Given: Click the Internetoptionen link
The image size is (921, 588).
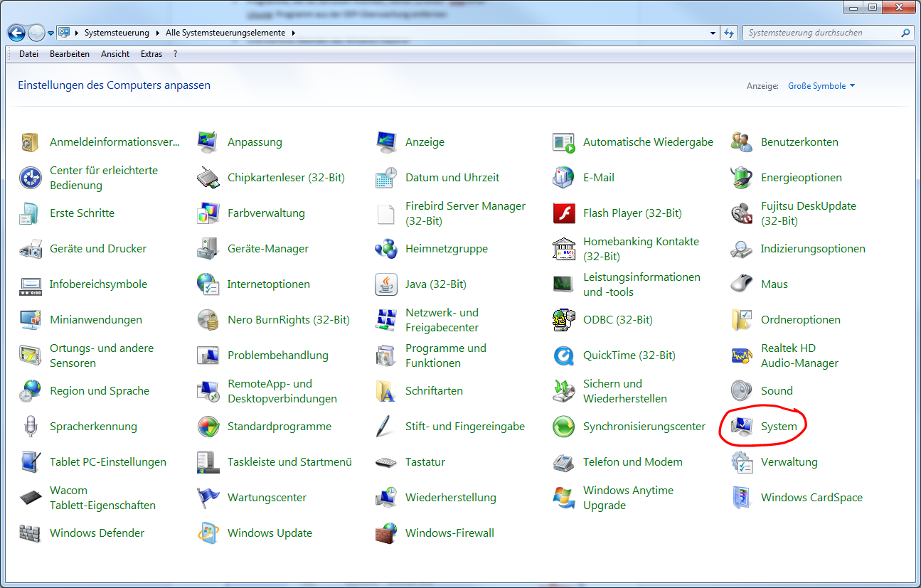Looking at the screenshot, I should (x=269, y=284).
